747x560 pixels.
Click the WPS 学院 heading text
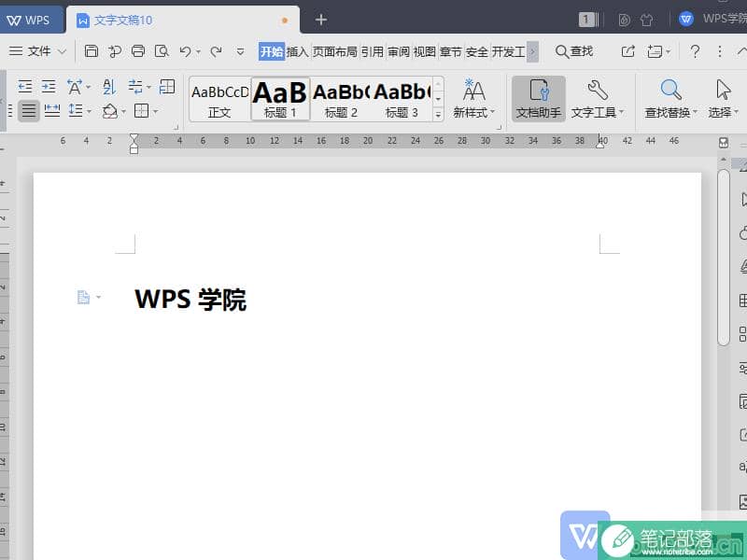pyautogui.click(x=190, y=299)
